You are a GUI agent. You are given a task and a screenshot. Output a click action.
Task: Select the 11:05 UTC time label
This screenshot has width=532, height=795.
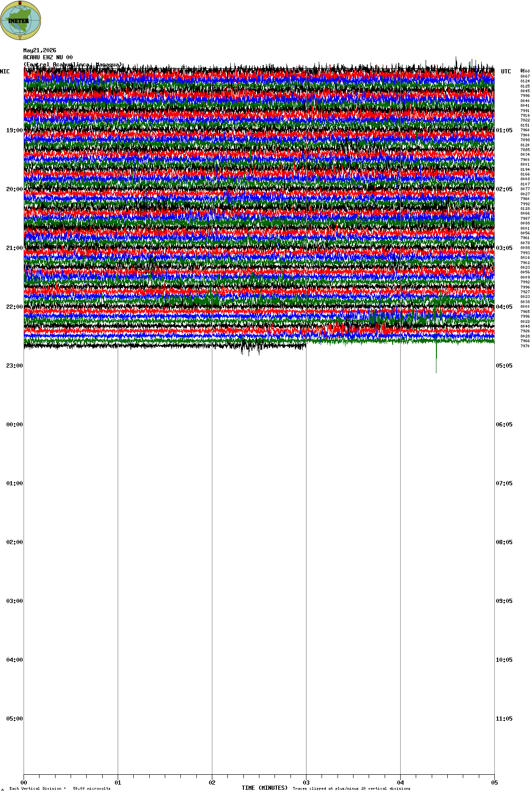point(504,719)
